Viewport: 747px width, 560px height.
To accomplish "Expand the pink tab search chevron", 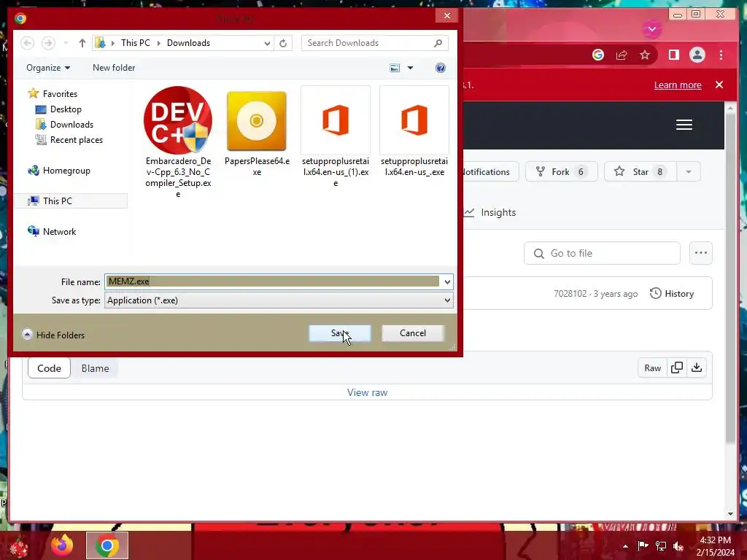I will pyautogui.click(x=652, y=29).
